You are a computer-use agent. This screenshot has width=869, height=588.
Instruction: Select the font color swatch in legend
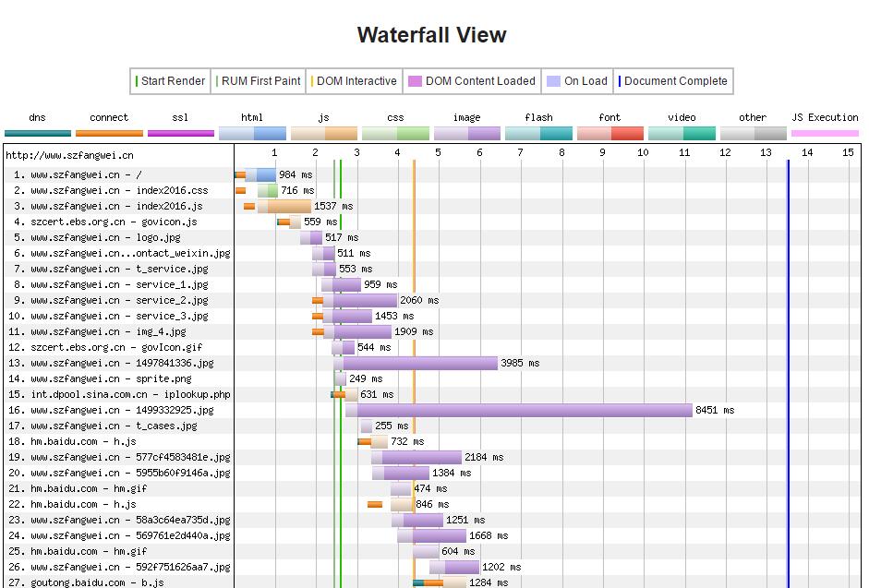tap(610, 133)
